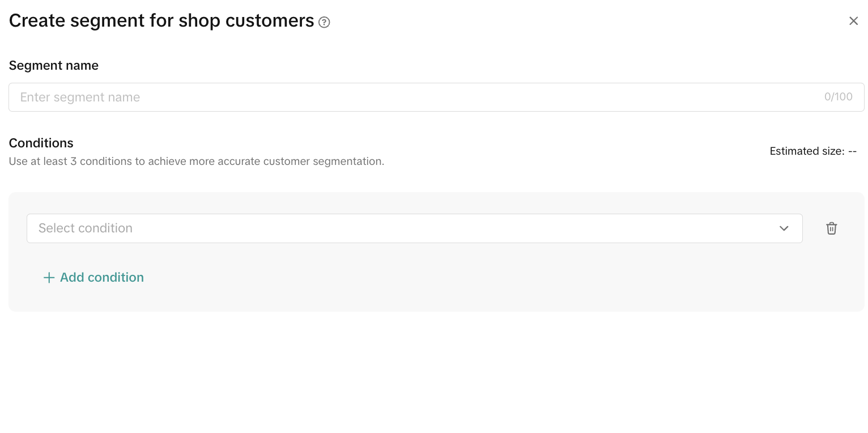Expand the Select condition chevron arrow

[784, 228]
